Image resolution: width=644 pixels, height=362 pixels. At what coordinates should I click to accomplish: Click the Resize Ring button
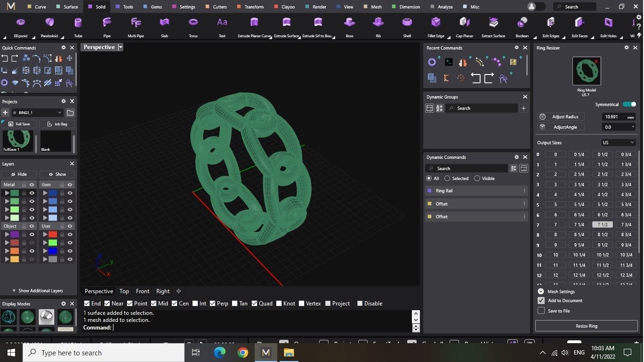pyautogui.click(x=587, y=326)
